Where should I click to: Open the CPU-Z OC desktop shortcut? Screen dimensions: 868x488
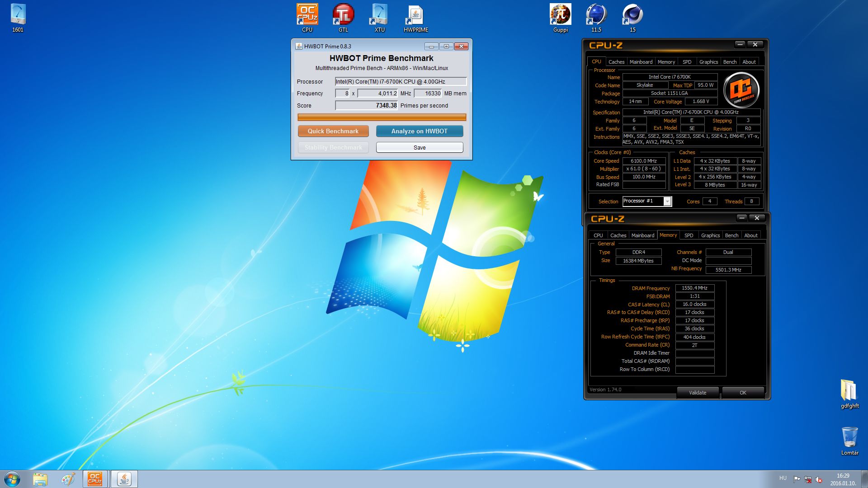click(x=307, y=14)
